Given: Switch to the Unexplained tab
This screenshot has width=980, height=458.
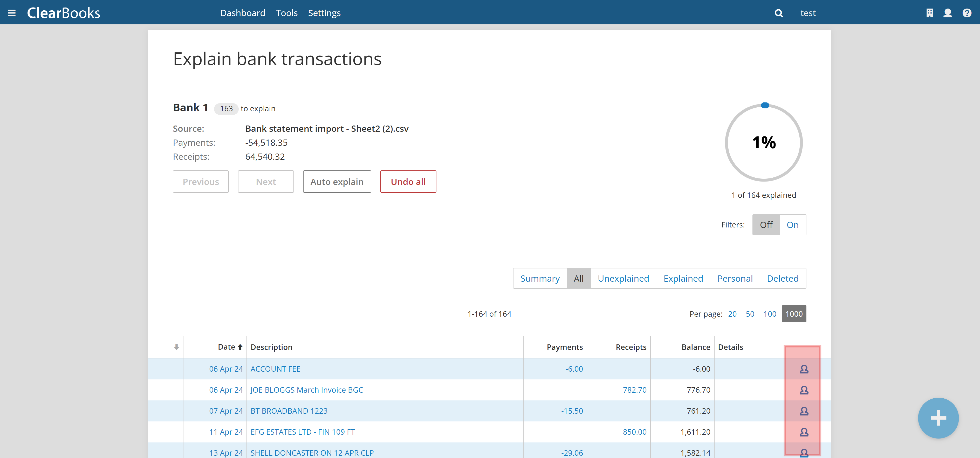Looking at the screenshot, I should point(623,279).
